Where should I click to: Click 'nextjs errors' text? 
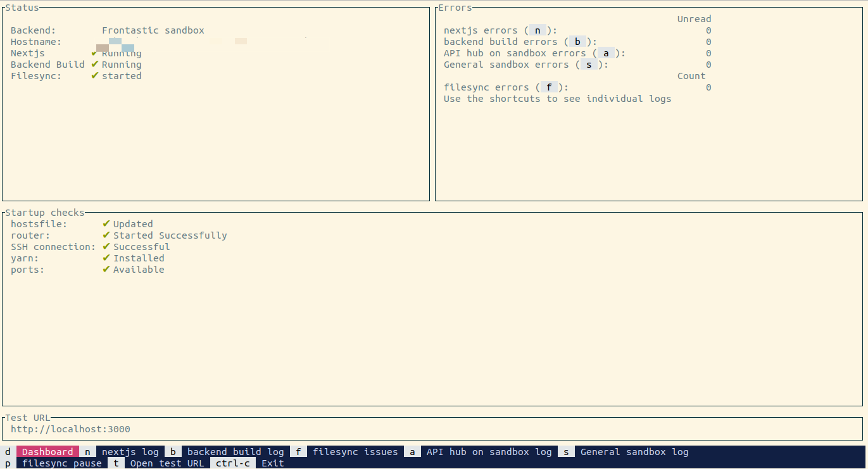(481, 30)
